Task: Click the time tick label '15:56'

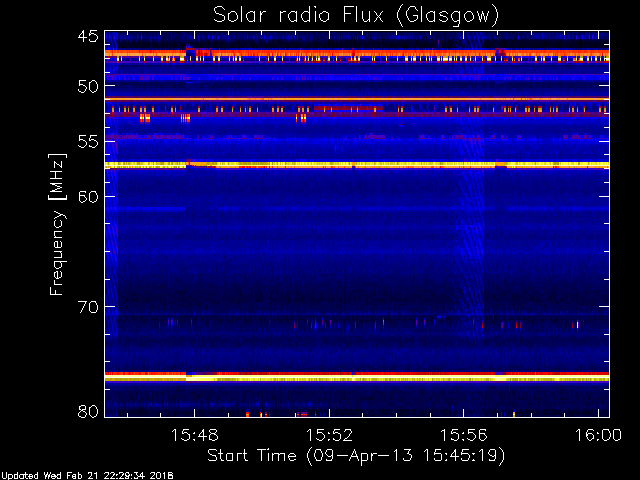Action: coord(464,435)
